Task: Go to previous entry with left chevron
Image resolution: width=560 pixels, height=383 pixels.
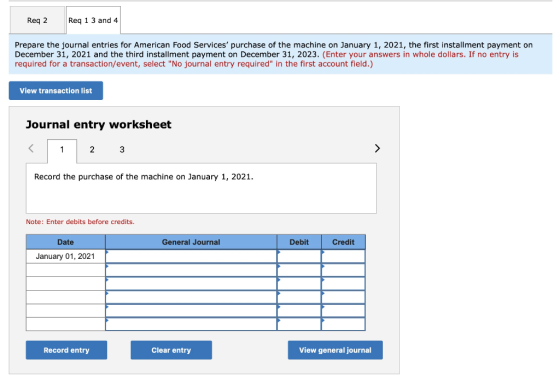Action: [31, 148]
